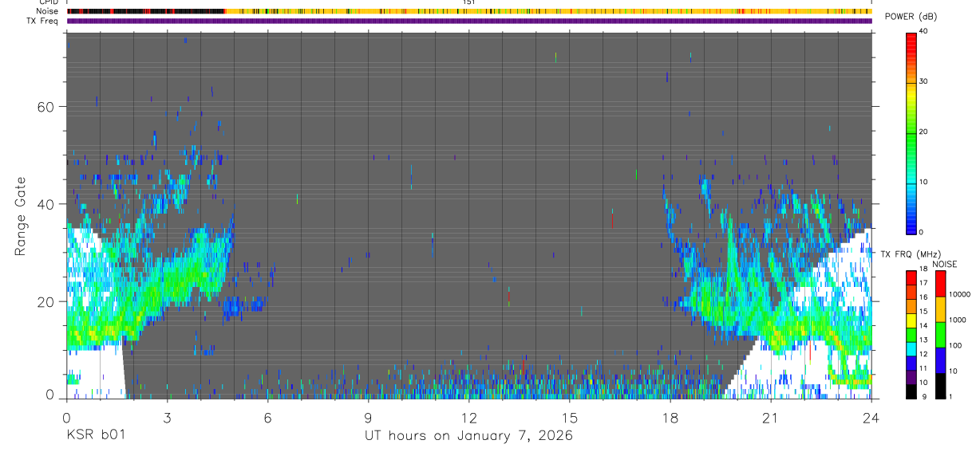
Task: Click the 18 label on TX FRQ legend
Action: (x=923, y=270)
